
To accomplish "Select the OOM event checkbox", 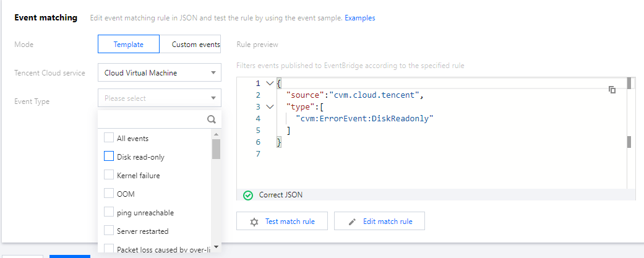I will tap(109, 194).
